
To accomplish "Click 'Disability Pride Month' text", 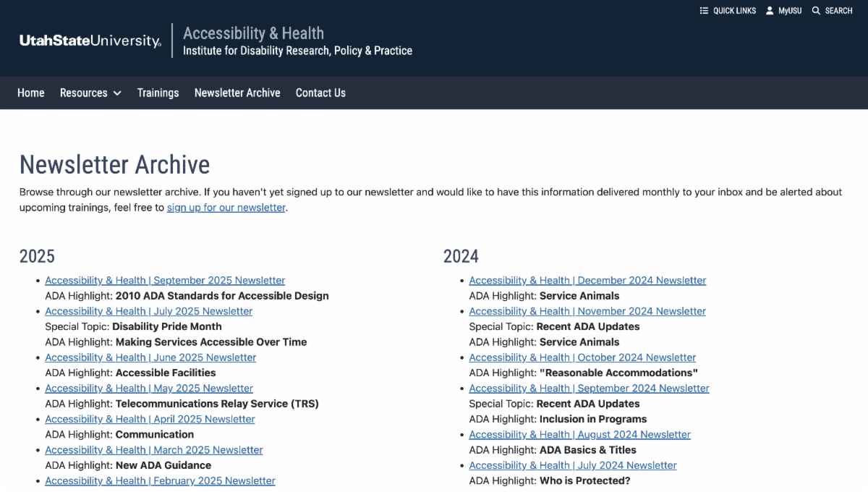I will [x=167, y=326].
